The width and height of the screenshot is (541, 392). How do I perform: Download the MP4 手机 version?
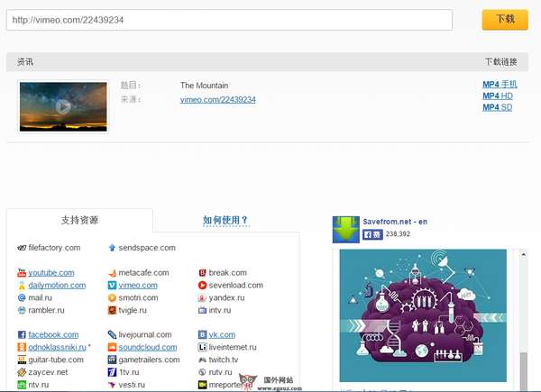pyautogui.click(x=500, y=85)
